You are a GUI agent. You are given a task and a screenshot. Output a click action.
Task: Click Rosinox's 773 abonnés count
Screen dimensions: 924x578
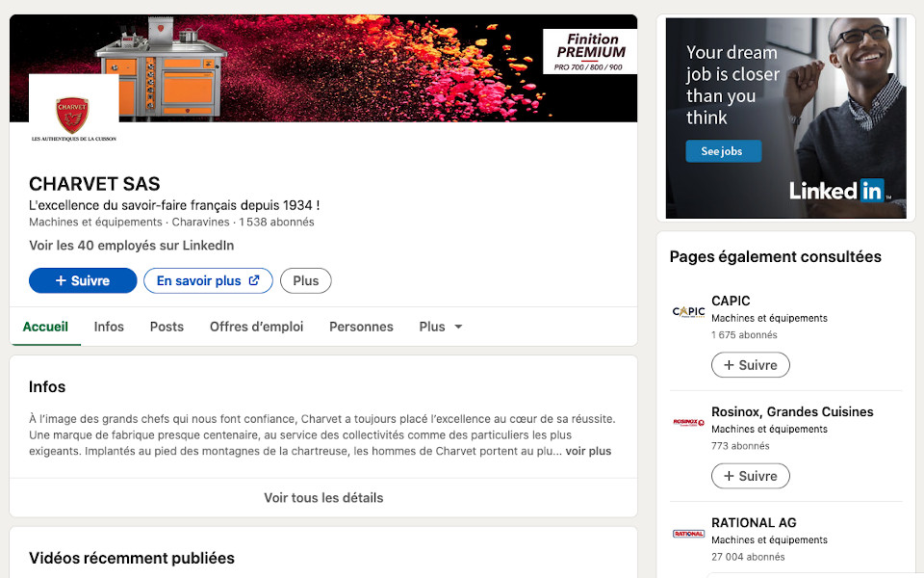[740, 446]
